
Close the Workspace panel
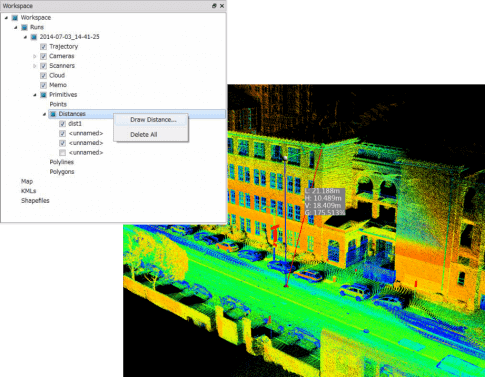point(222,6)
